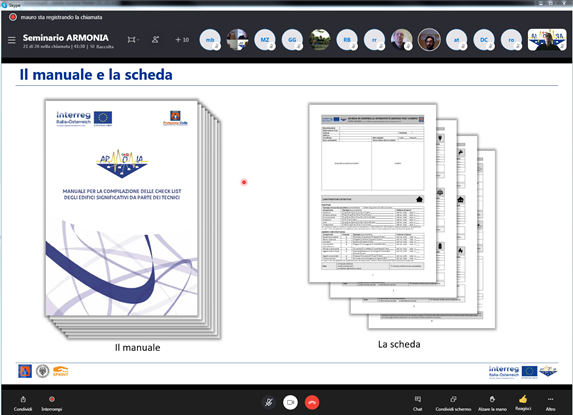Stop recording with Interrompi button

(52, 403)
